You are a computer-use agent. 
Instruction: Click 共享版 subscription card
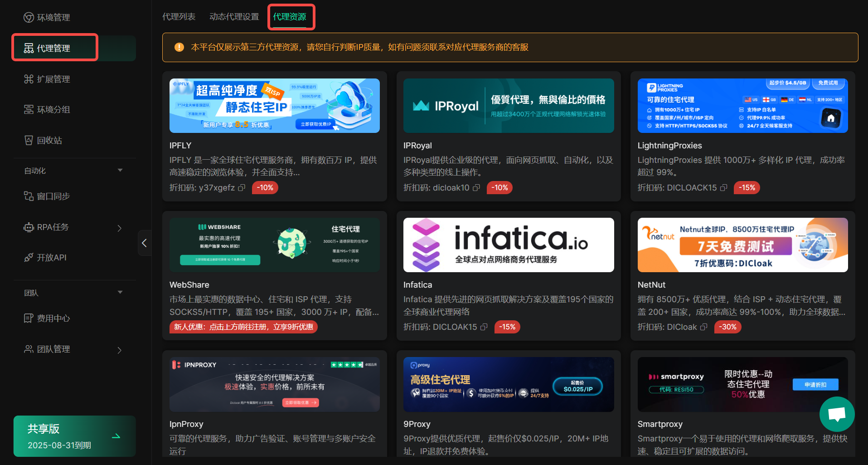[75, 436]
